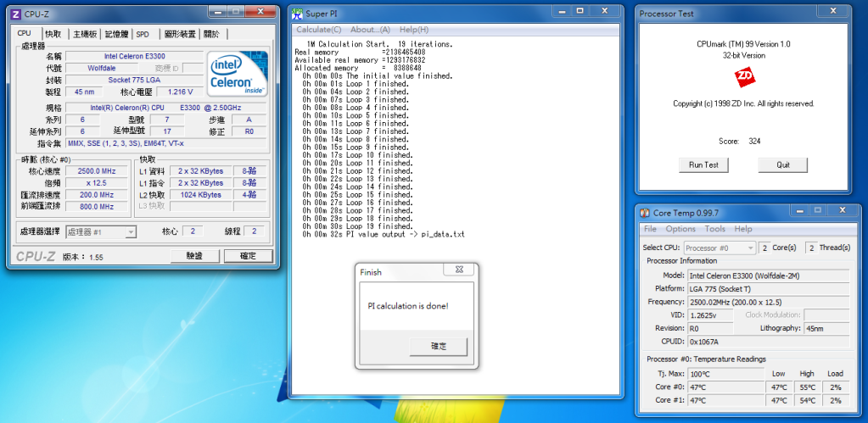
Task: Close the Finish dialog
Action: 458,270
